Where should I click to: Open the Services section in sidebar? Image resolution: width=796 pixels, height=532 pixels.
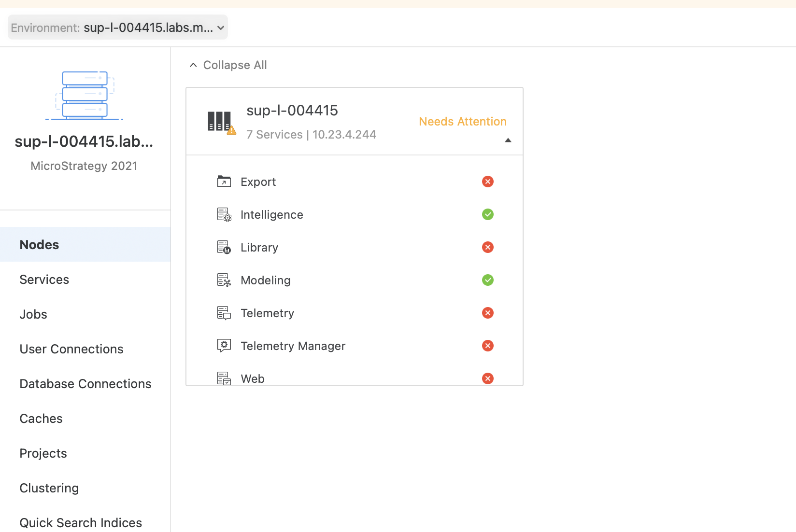pos(44,280)
